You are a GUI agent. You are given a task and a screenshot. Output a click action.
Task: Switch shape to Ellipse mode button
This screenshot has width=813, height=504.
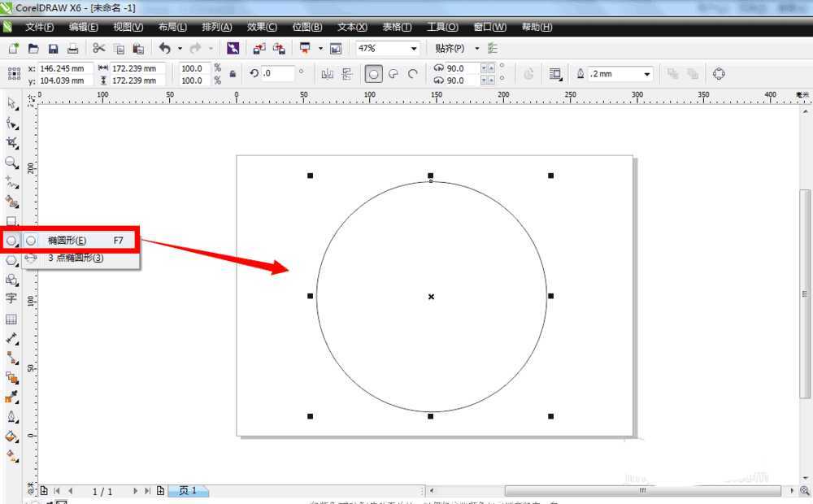pos(373,74)
